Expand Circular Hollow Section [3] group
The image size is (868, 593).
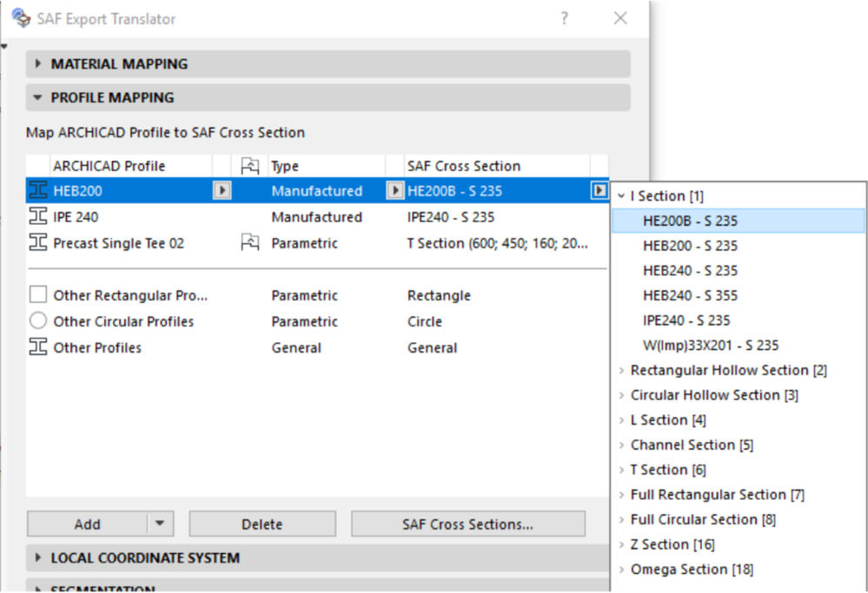pyautogui.click(x=621, y=395)
